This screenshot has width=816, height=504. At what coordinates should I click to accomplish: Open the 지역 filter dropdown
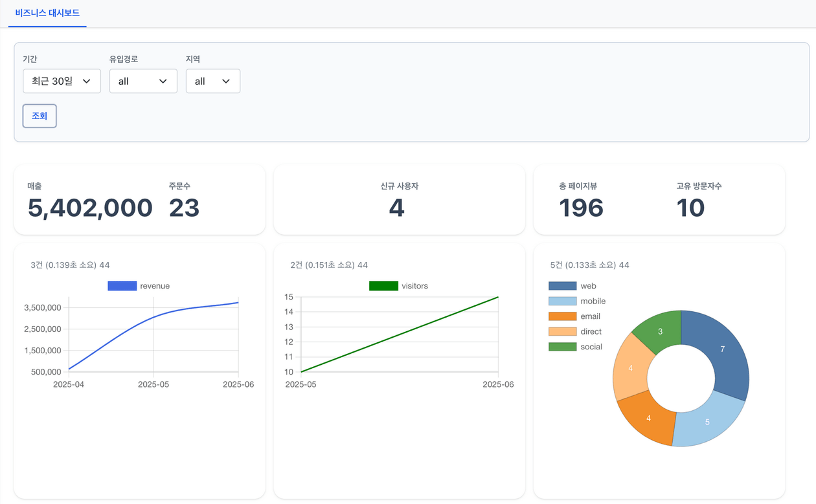point(212,82)
